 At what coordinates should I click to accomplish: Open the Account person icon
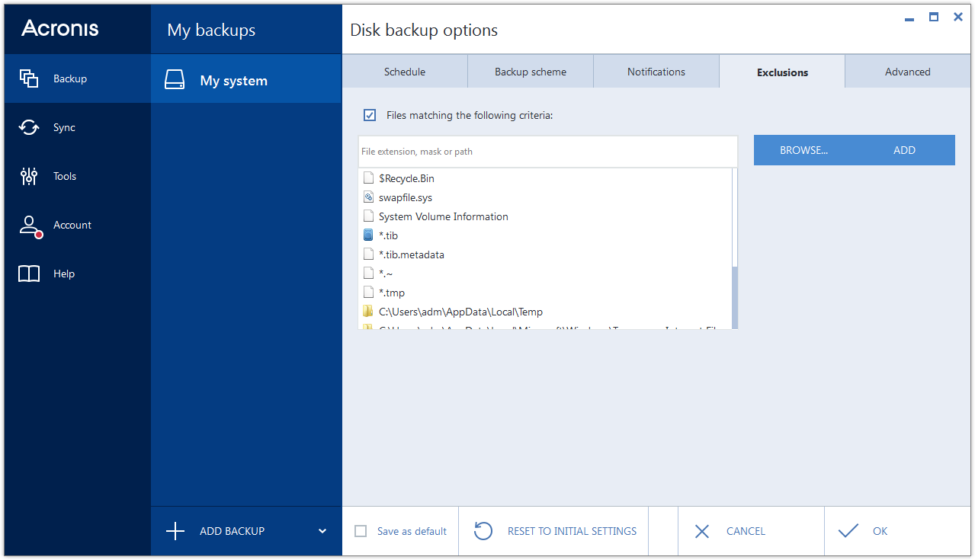pyautogui.click(x=30, y=226)
